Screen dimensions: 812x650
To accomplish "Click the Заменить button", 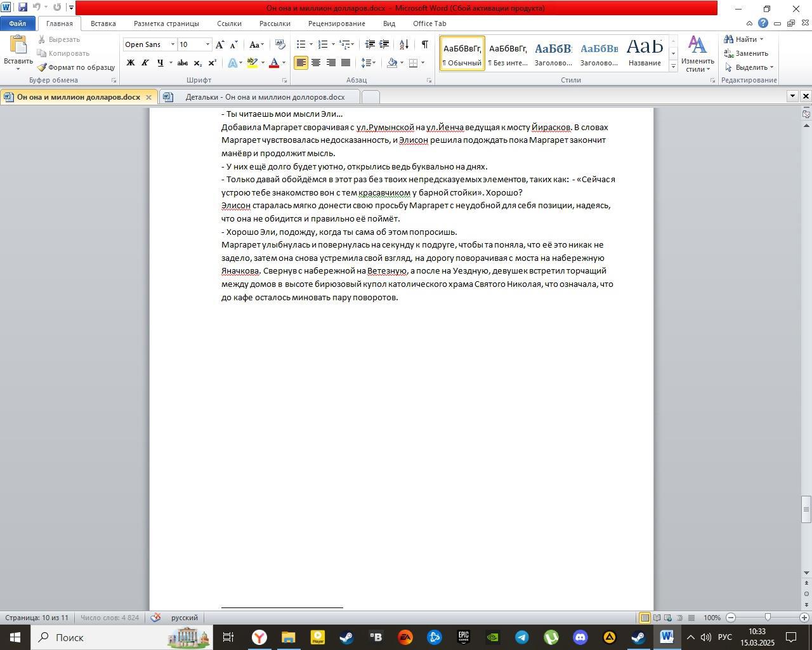I will click(x=747, y=53).
